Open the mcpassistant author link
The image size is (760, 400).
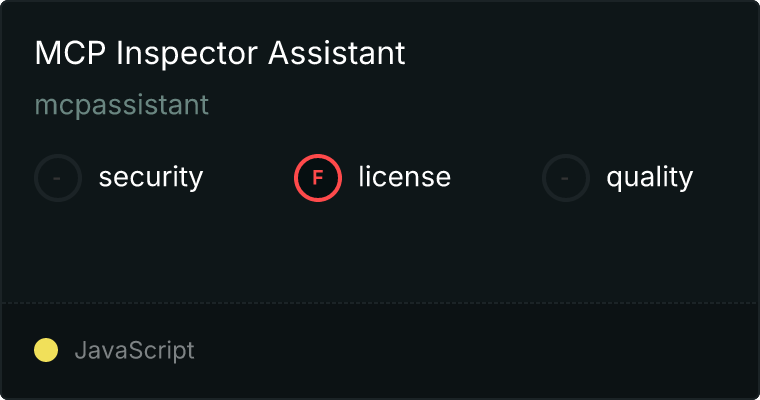coord(122,105)
